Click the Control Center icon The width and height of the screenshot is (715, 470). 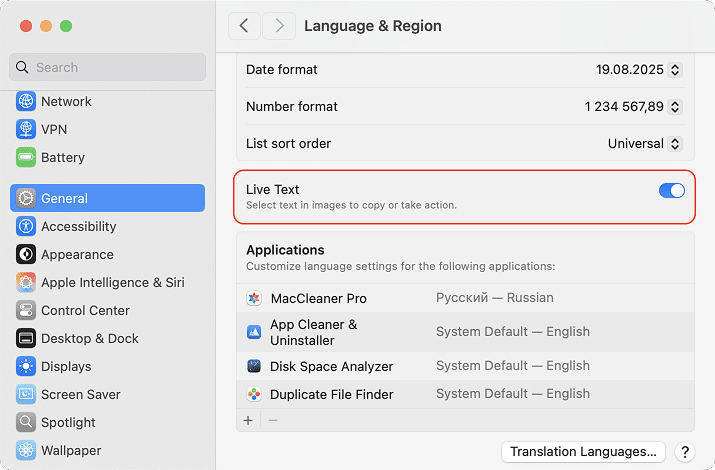pyautogui.click(x=26, y=310)
